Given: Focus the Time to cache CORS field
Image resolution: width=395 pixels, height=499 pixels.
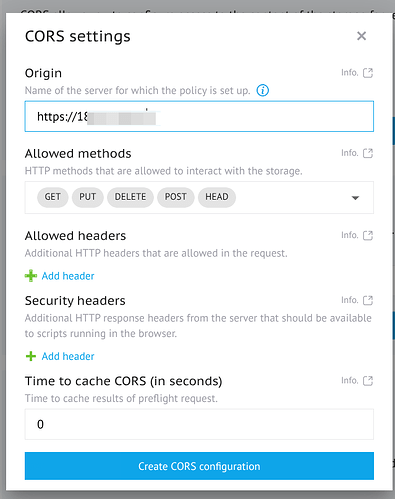Looking at the screenshot, I should 199,424.
